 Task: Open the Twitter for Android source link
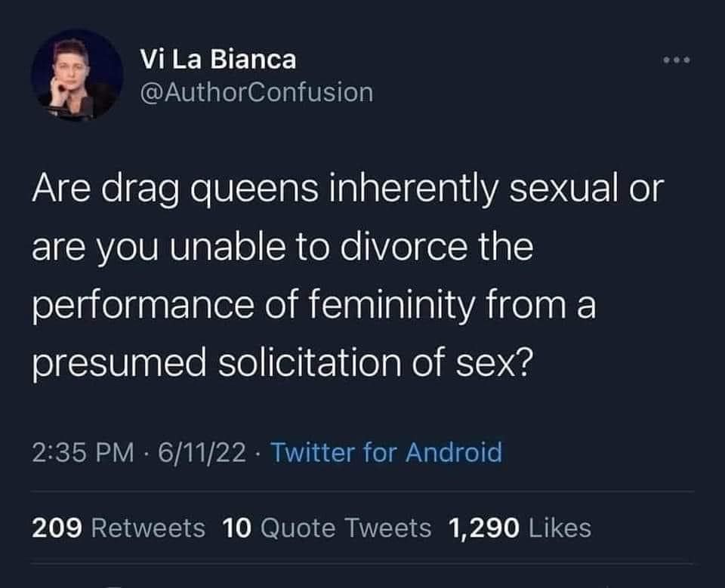pos(385,452)
